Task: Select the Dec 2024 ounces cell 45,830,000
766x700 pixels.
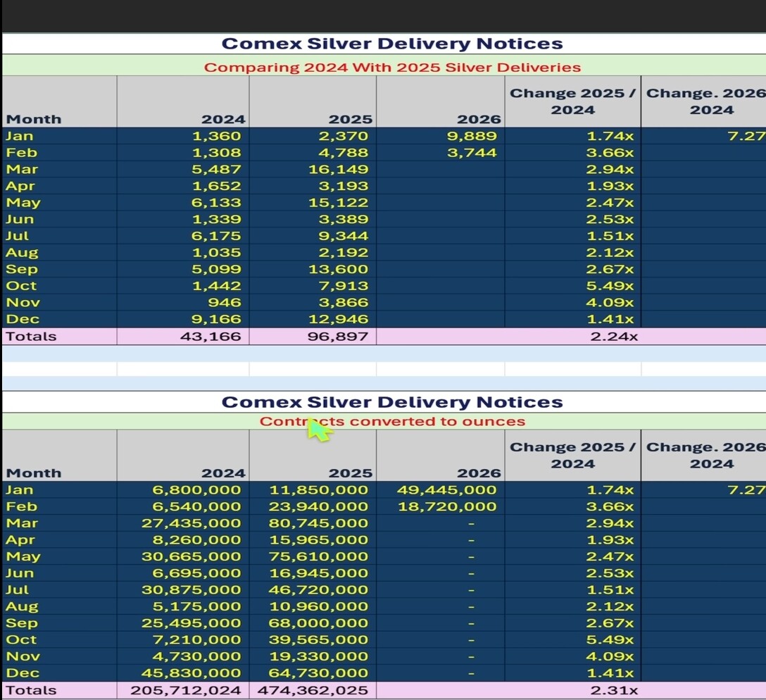Action: coord(191,674)
